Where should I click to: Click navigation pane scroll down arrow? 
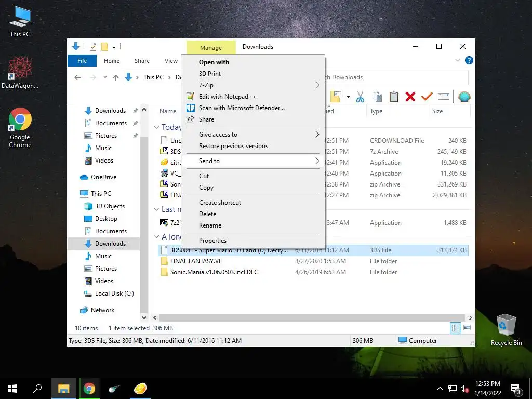144,318
